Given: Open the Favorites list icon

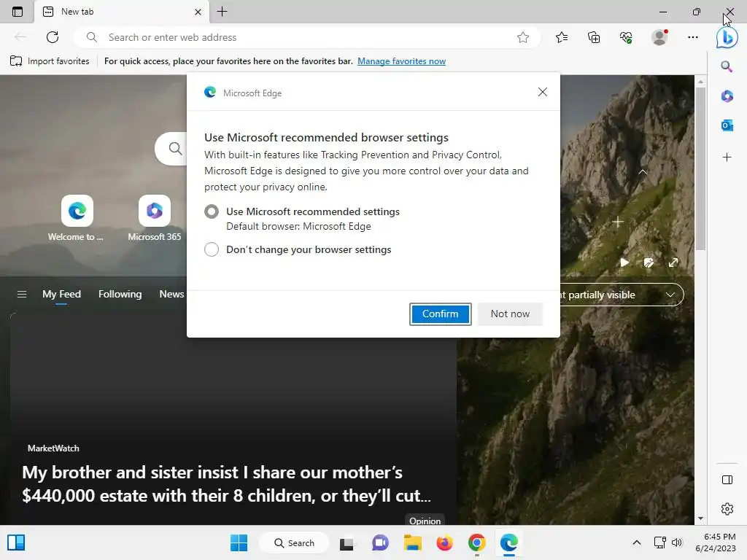Looking at the screenshot, I should coord(562,37).
